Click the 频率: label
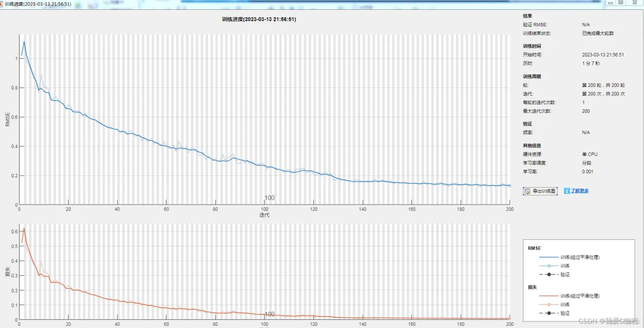 click(528, 133)
